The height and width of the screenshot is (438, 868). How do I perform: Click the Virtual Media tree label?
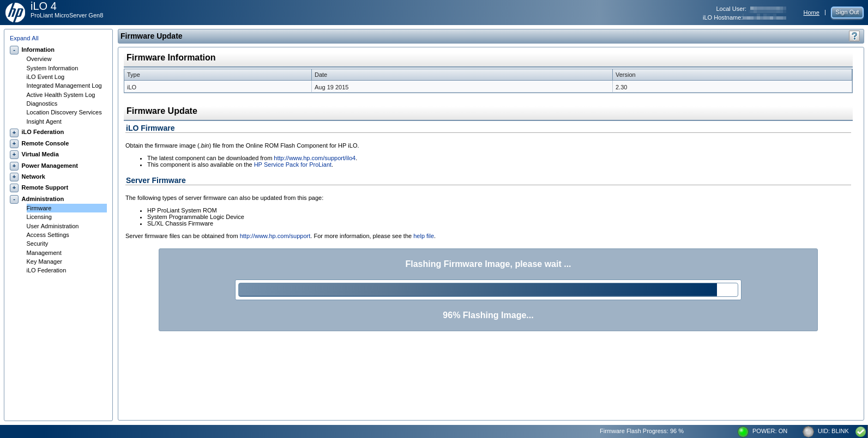tap(40, 154)
